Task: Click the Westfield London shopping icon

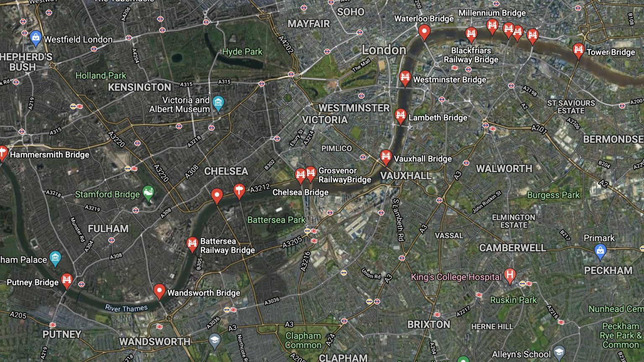Action: (36, 39)
